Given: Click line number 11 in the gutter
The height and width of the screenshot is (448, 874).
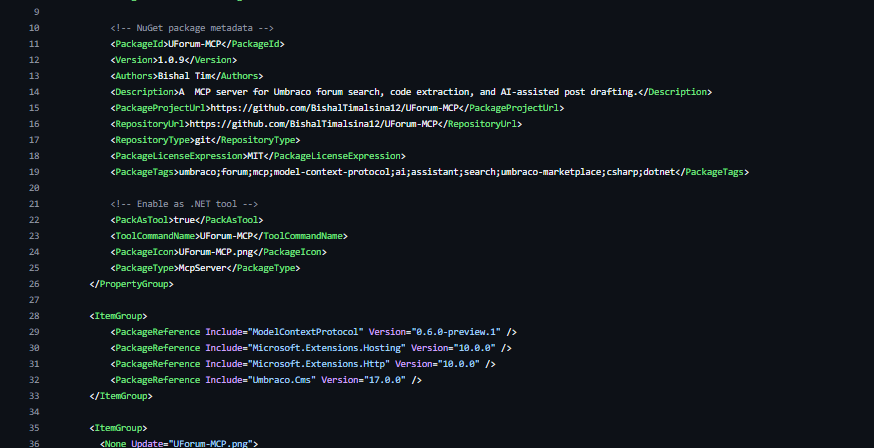Looking at the screenshot, I should point(35,44).
